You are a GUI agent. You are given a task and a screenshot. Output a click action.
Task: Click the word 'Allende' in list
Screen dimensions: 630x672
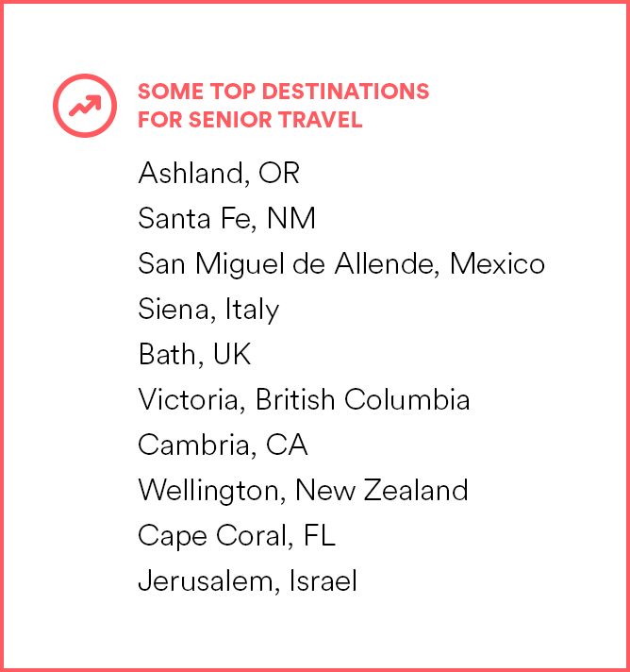[x=387, y=263]
